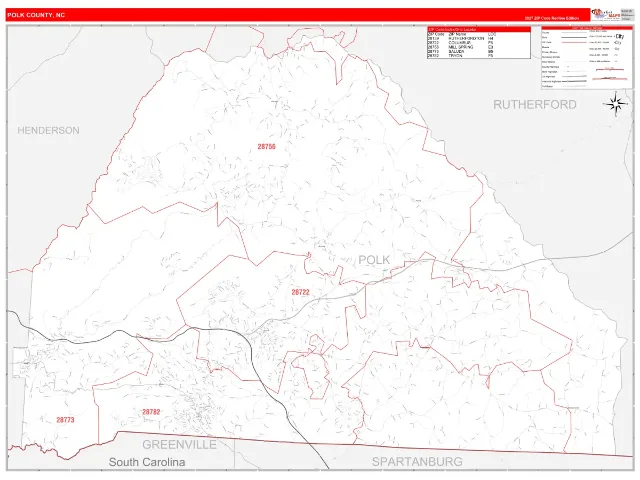640x480 pixels.
Task: Click the 'South Carolina' state label
Action: tap(147, 462)
